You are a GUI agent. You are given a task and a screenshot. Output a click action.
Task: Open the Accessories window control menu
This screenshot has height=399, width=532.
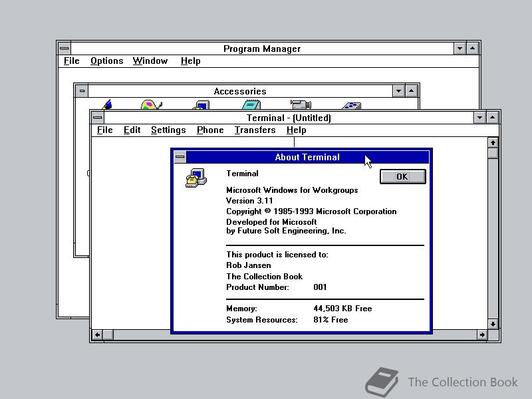click(x=82, y=90)
